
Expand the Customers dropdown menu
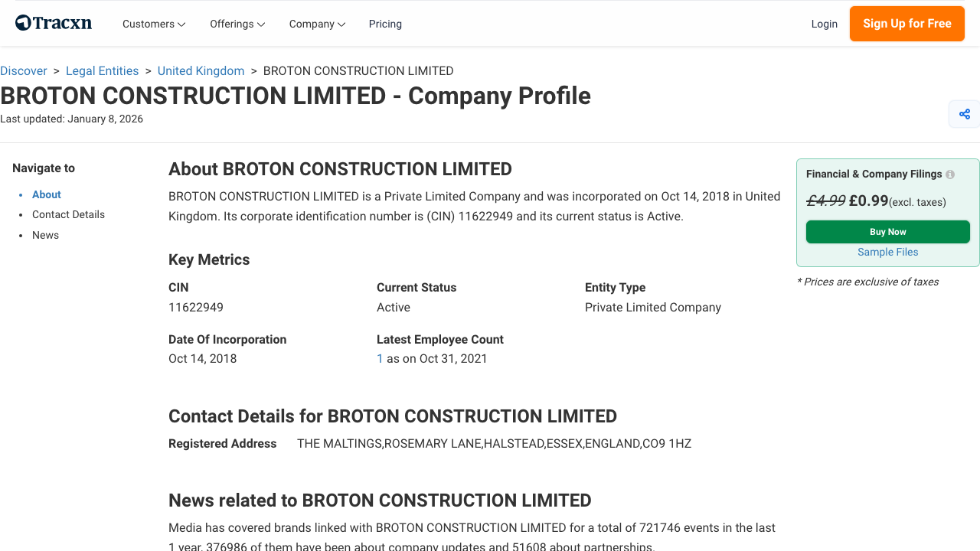[153, 24]
